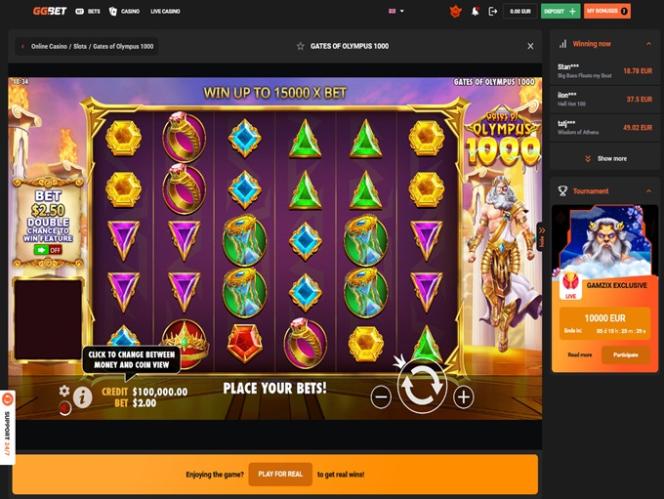Viewport: 664px width, 499px height.
Task: Decrease bet with the minus button
Action: [381, 397]
